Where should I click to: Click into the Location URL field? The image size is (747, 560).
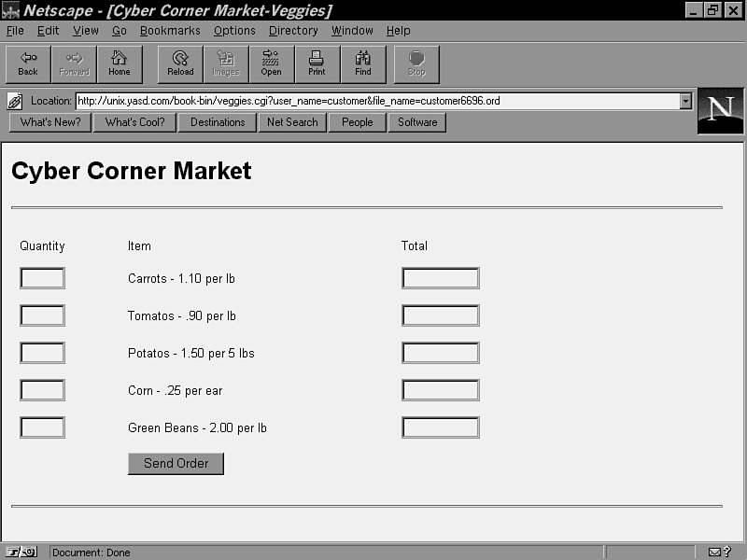[x=373, y=101]
